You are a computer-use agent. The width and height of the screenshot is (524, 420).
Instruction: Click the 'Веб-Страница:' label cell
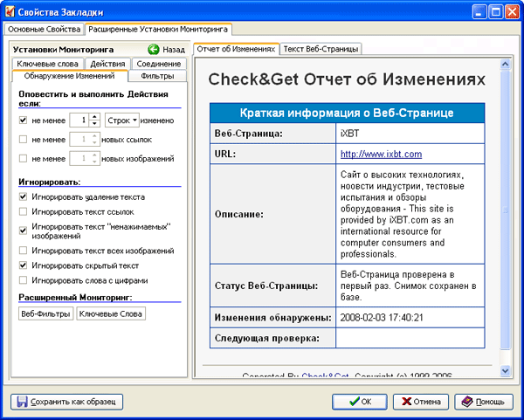[272, 134]
